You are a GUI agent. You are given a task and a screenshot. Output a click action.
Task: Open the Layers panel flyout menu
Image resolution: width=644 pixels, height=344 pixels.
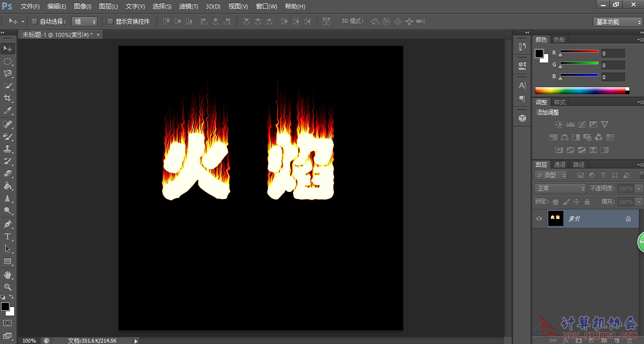click(x=640, y=165)
